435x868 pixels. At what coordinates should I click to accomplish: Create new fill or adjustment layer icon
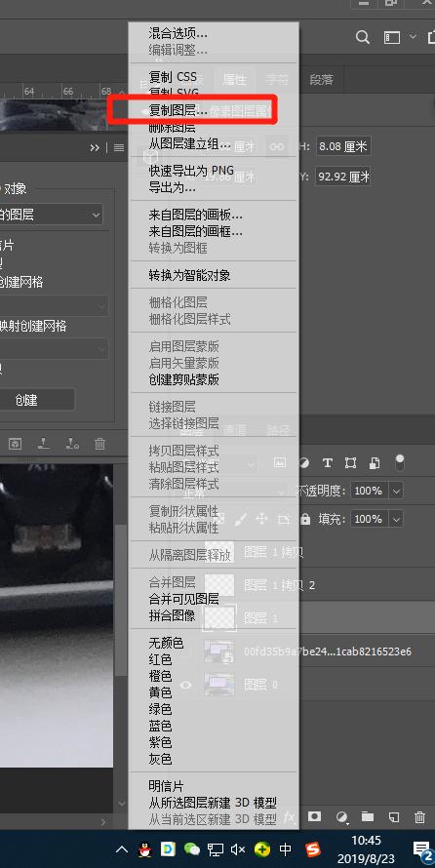pyautogui.click(x=342, y=816)
